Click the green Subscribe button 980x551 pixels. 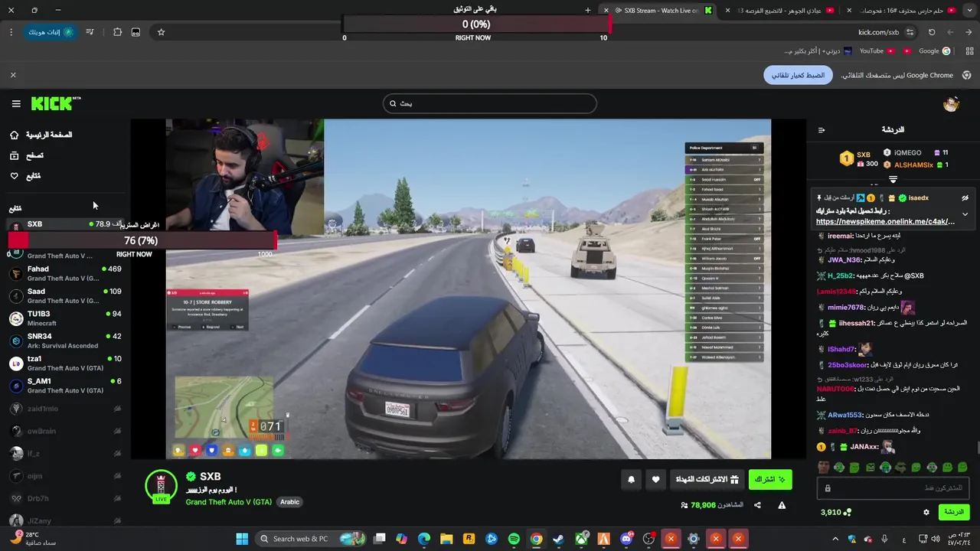tap(770, 480)
